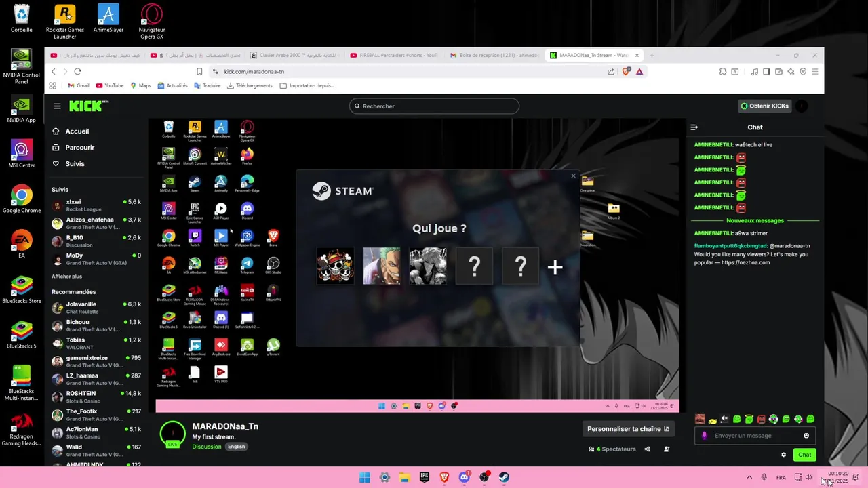The height and width of the screenshot is (488, 868).
Task: Click the moderator user icon beside the share icon
Action: click(667, 449)
